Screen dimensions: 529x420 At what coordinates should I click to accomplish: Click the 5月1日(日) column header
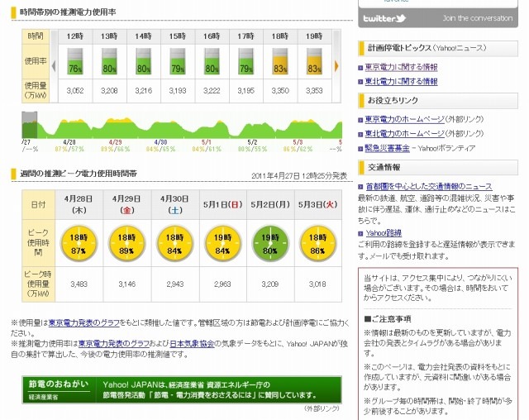click(222, 204)
